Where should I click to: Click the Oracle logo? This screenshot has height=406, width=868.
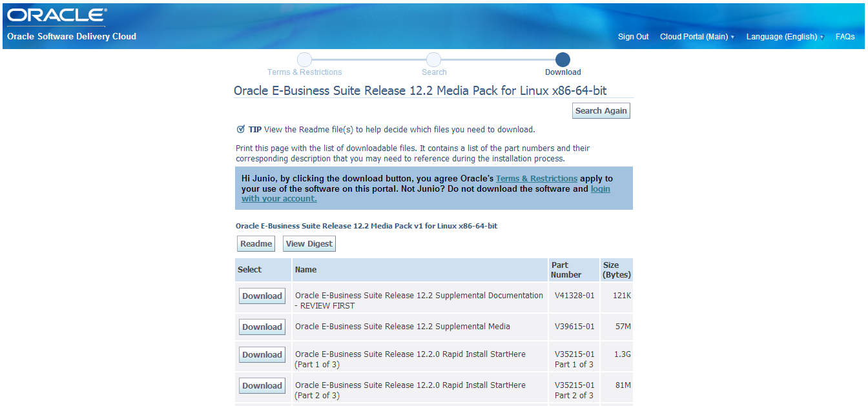click(x=57, y=15)
